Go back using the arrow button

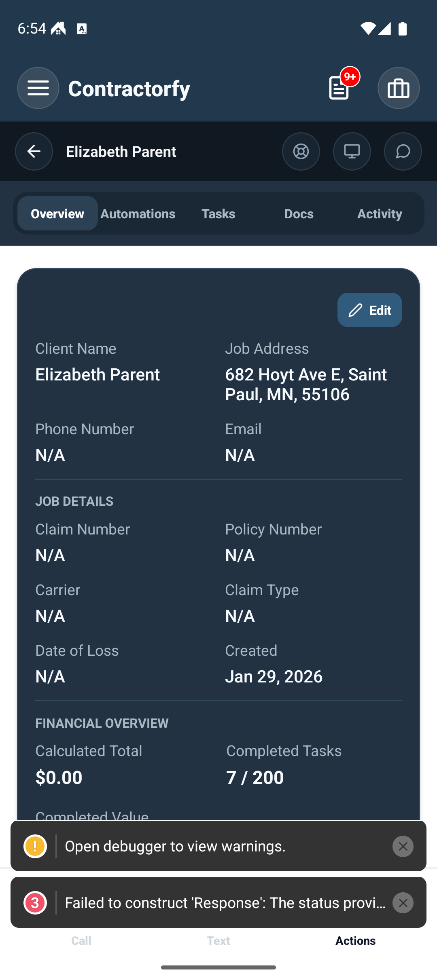[34, 152]
